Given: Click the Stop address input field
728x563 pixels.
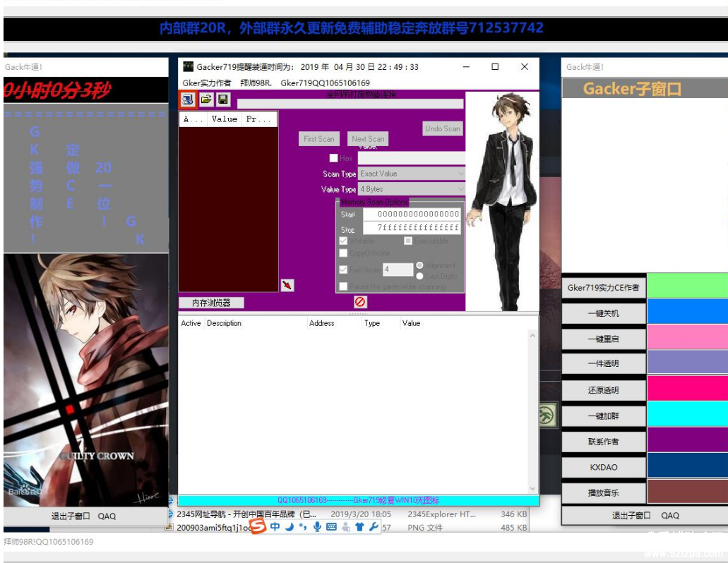Looking at the screenshot, I should click(x=412, y=227).
